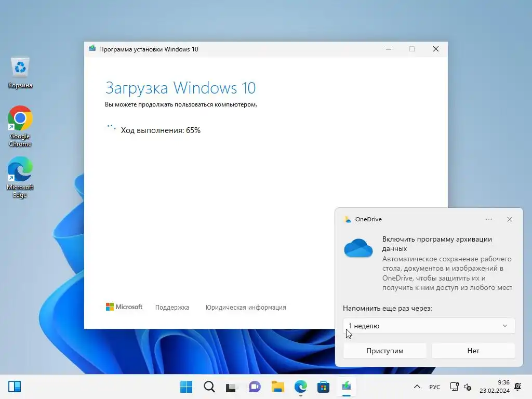532x399 pixels.
Task: Open Microsoft Edge from the taskbar
Action: point(301,387)
